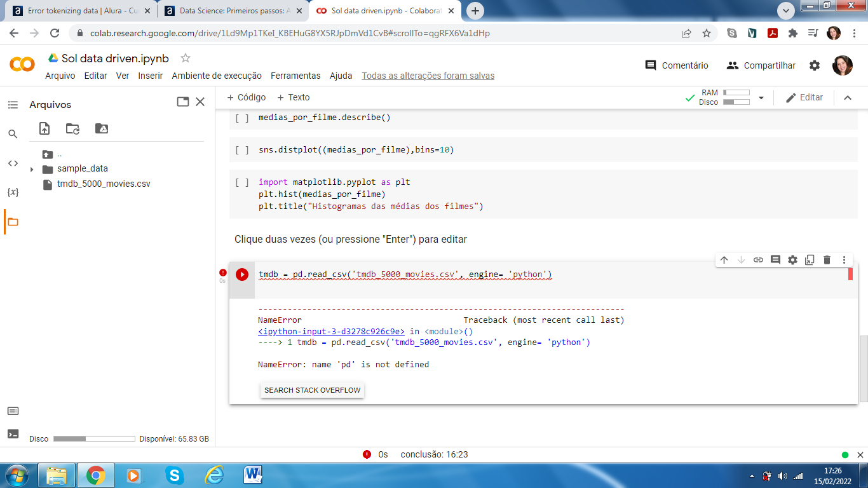
Task: Open a new Chrome tab
Action: point(475,11)
